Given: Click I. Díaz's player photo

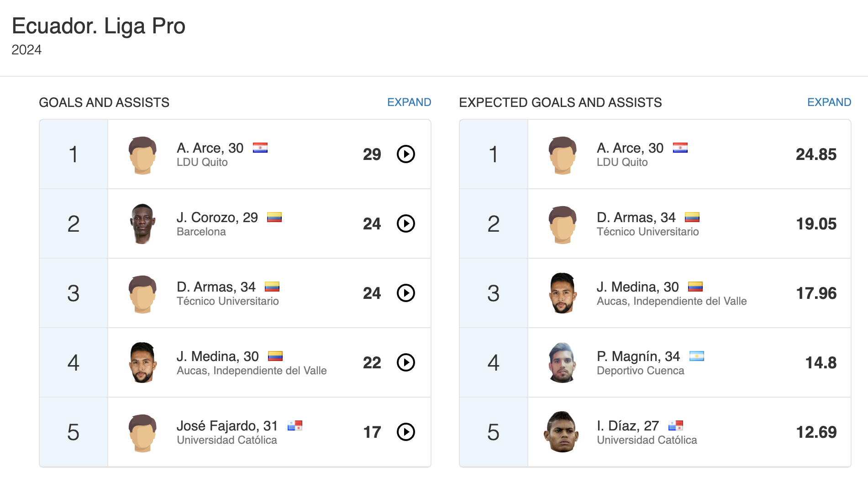Looking at the screenshot, I should (x=562, y=432).
